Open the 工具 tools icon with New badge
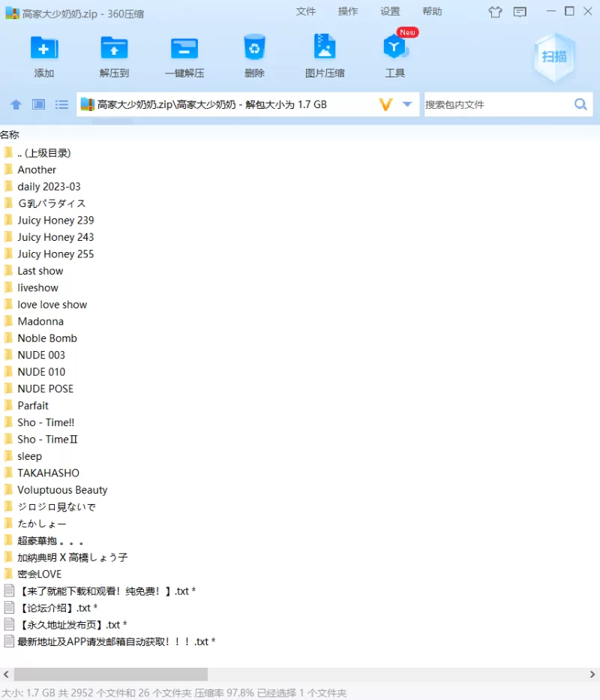This screenshot has height=700, width=600. pos(394,47)
